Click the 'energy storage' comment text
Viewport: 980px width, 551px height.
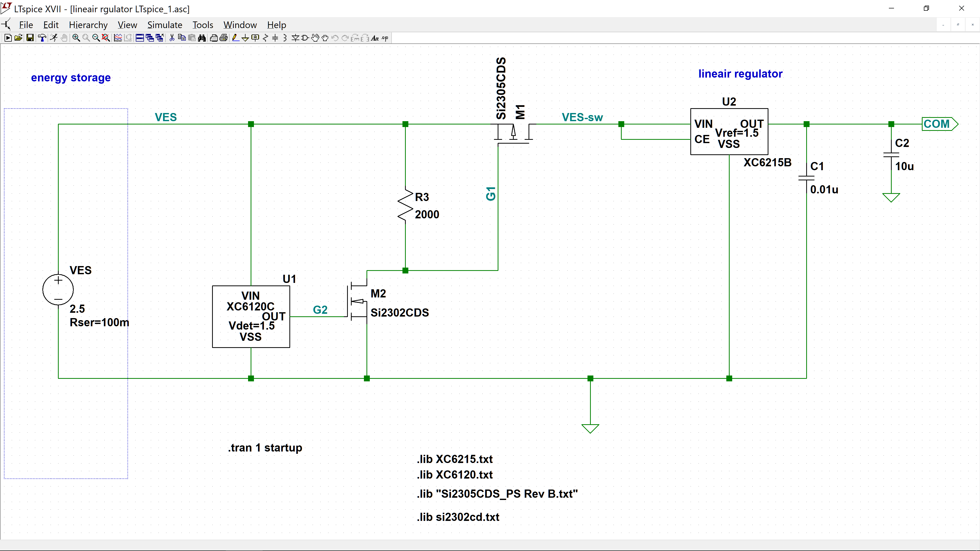click(71, 78)
